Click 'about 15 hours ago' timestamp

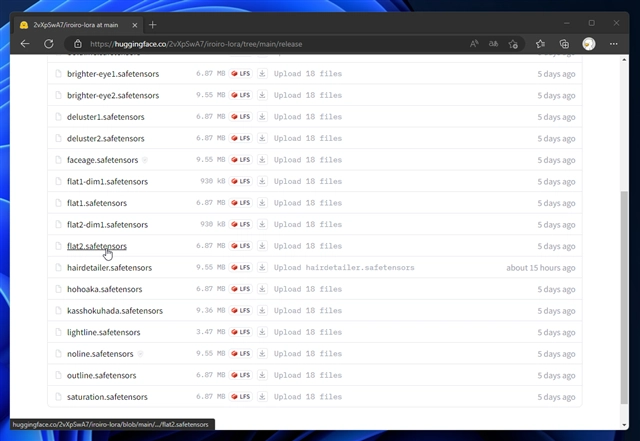coord(541,268)
